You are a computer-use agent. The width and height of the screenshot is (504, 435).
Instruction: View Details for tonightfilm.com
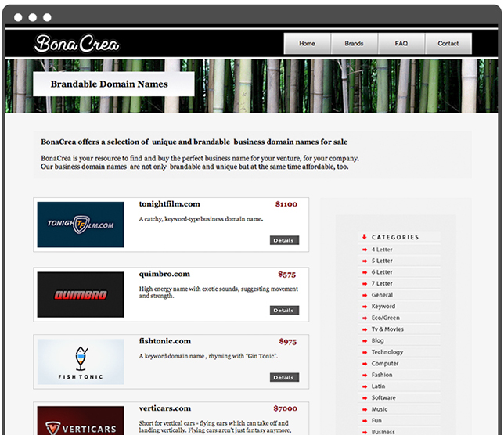tap(284, 240)
